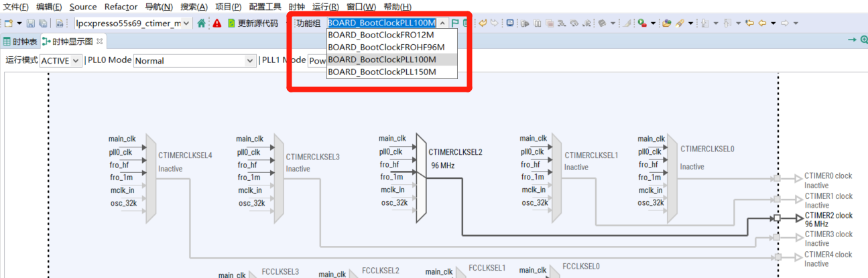Screen dimensions: 868x278
Task: Switch to the 时钟表 tab
Action: (20, 42)
